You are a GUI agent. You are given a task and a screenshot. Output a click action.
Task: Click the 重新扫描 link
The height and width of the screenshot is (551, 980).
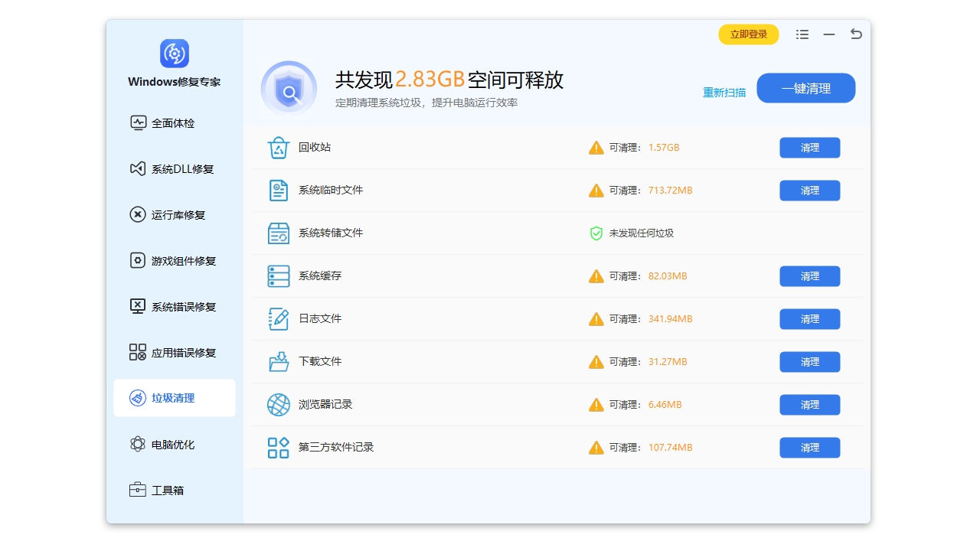(x=723, y=91)
